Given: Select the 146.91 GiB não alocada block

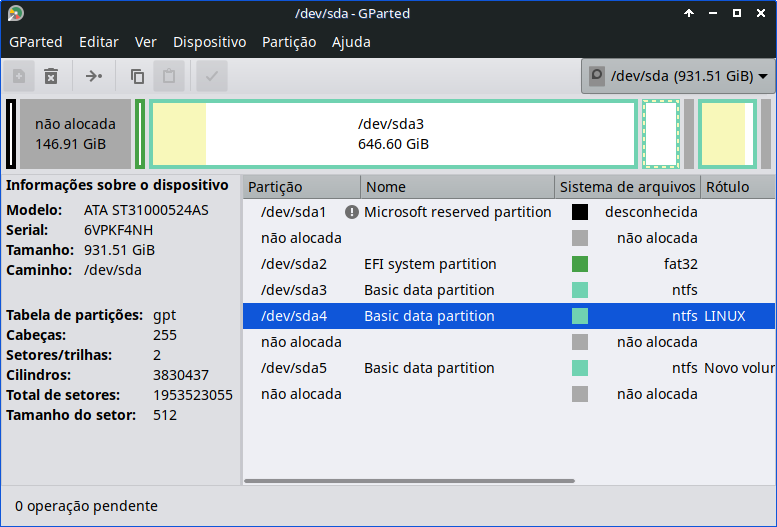Looking at the screenshot, I should [75, 134].
